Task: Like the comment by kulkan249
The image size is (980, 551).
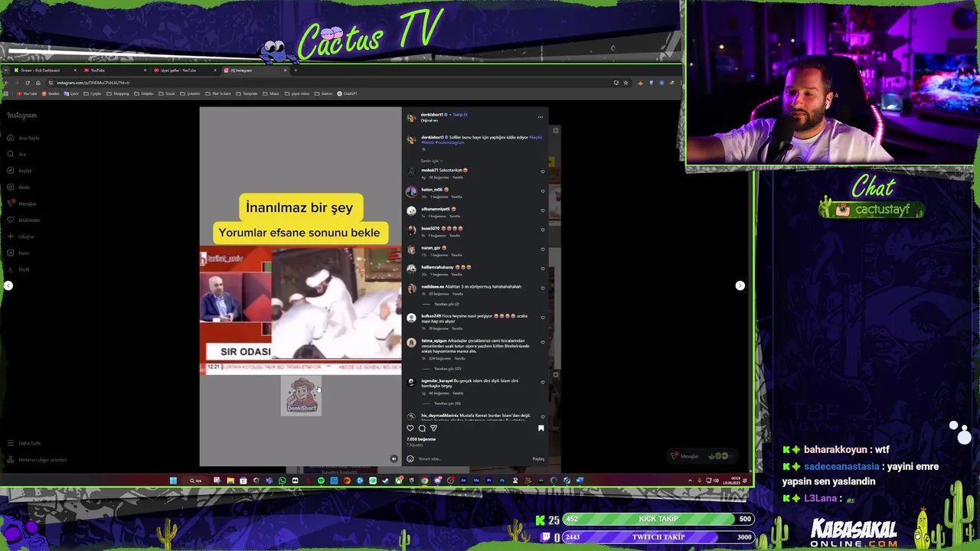Action: (543, 318)
